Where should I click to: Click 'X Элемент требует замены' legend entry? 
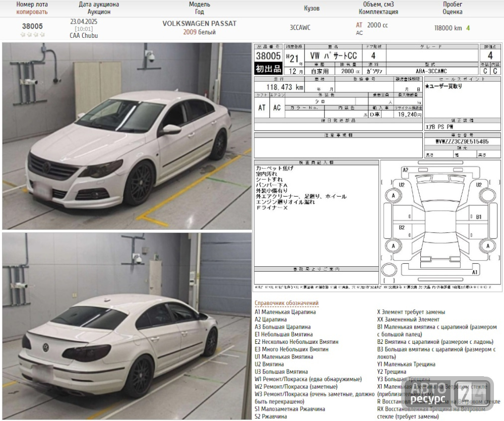pyautogui.click(x=411, y=312)
